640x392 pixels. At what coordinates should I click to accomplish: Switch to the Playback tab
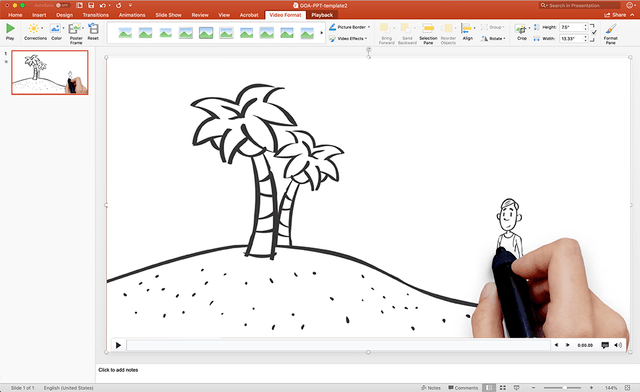click(322, 15)
